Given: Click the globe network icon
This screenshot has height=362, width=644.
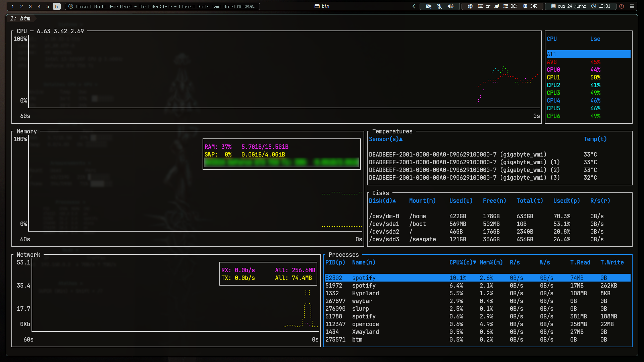Looking at the screenshot, I should point(470,6).
